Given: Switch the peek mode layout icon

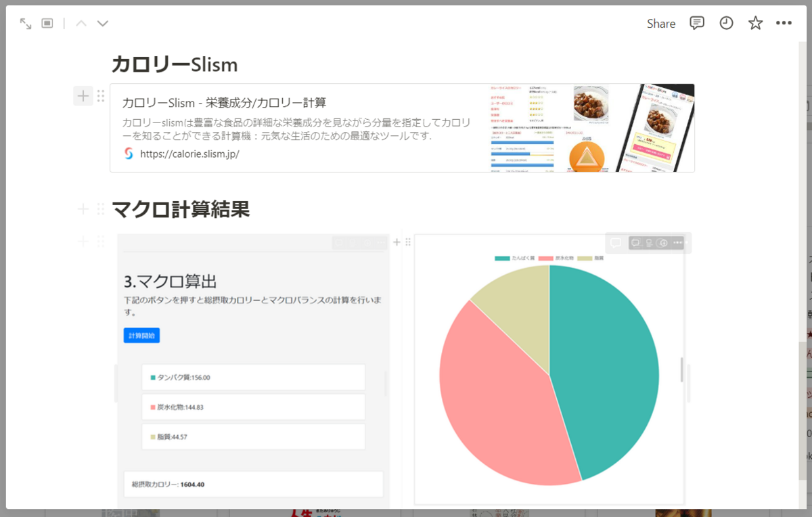Looking at the screenshot, I should [x=47, y=24].
